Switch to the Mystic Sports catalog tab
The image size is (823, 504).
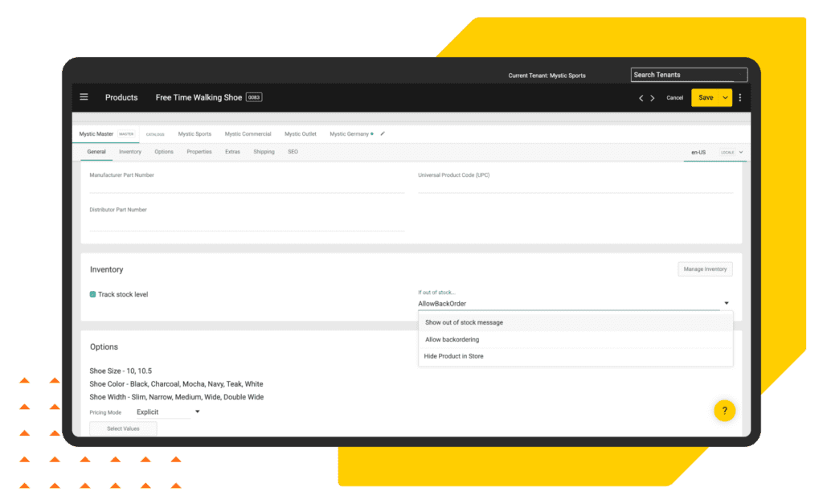click(194, 134)
